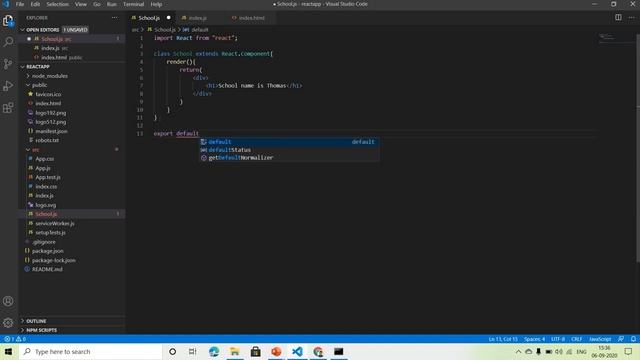Change language mode JavaScript

pyautogui.click(x=600, y=339)
